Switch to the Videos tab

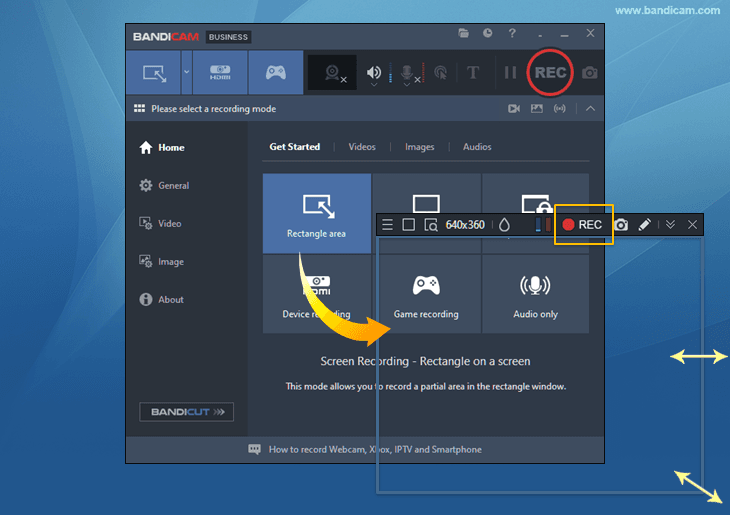[x=362, y=147]
